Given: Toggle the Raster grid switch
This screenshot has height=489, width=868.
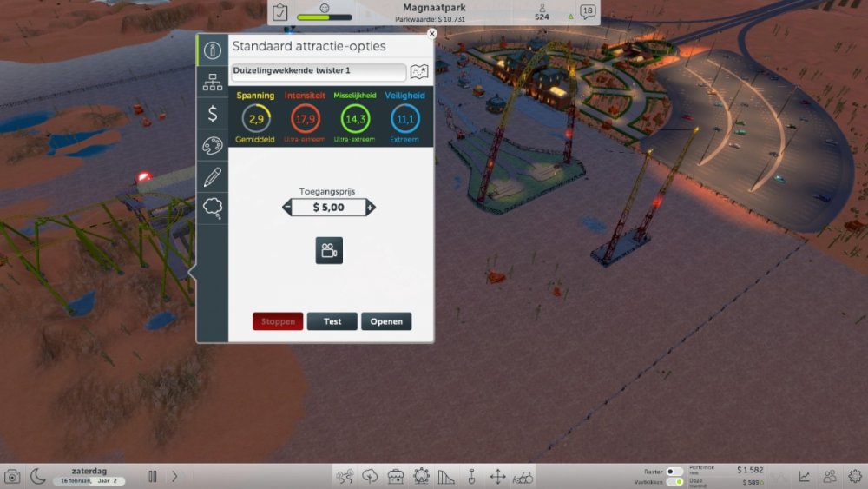Looking at the screenshot, I should [674, 471].
